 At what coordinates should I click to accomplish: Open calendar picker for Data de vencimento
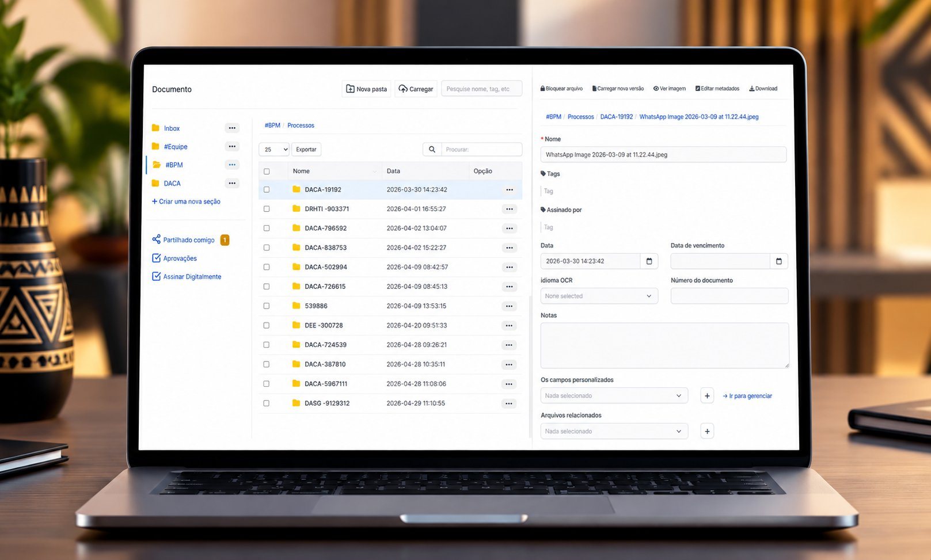tap(779, 261)
